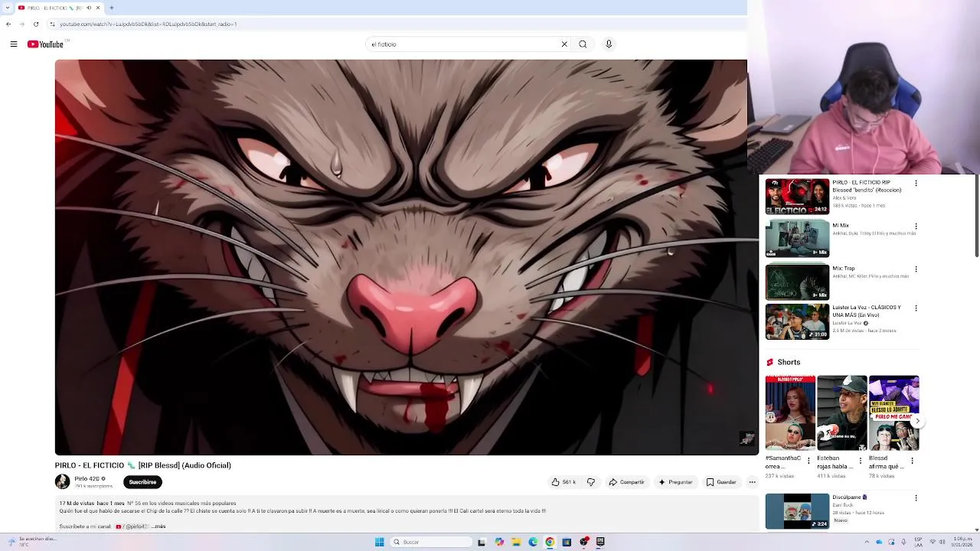The width and height of the screenshot is (980, 551).
Task: Open the Windows Start menu
Action: pyautogui.click(x=379, y=542)
